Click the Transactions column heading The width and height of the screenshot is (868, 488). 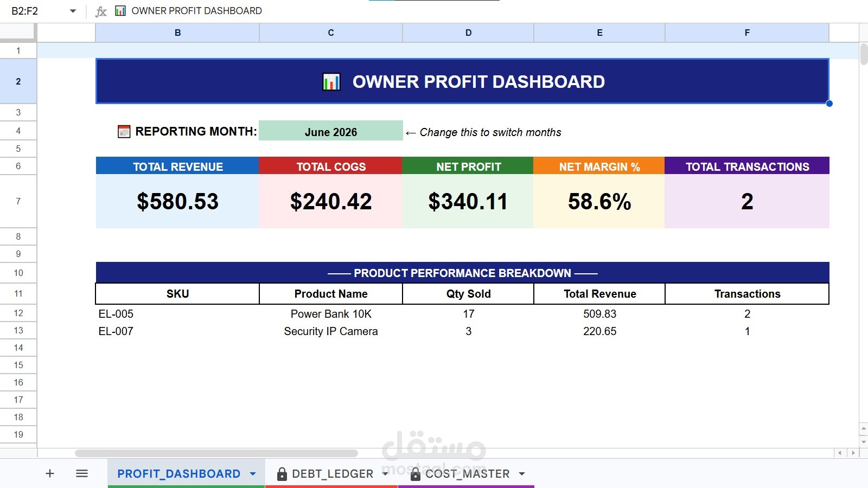tap(747, 293)
